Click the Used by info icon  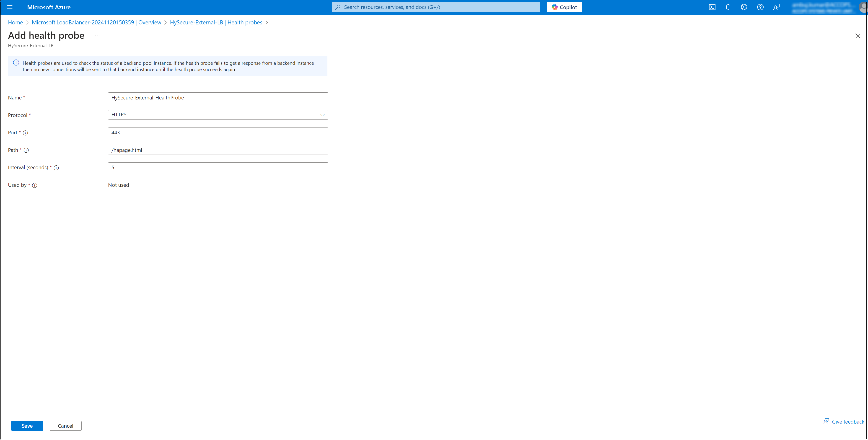point(35,185)
